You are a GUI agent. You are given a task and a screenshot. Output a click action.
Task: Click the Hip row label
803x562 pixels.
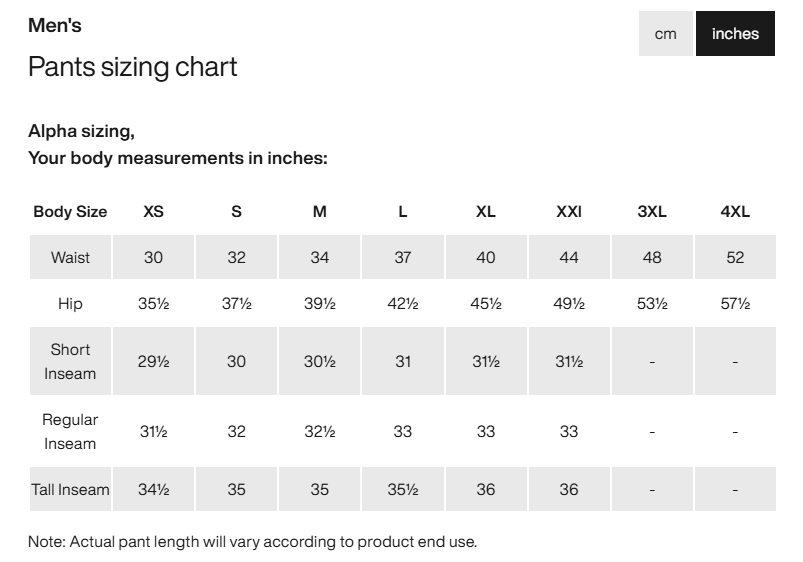pyautogui.click(x=70, y=303)
